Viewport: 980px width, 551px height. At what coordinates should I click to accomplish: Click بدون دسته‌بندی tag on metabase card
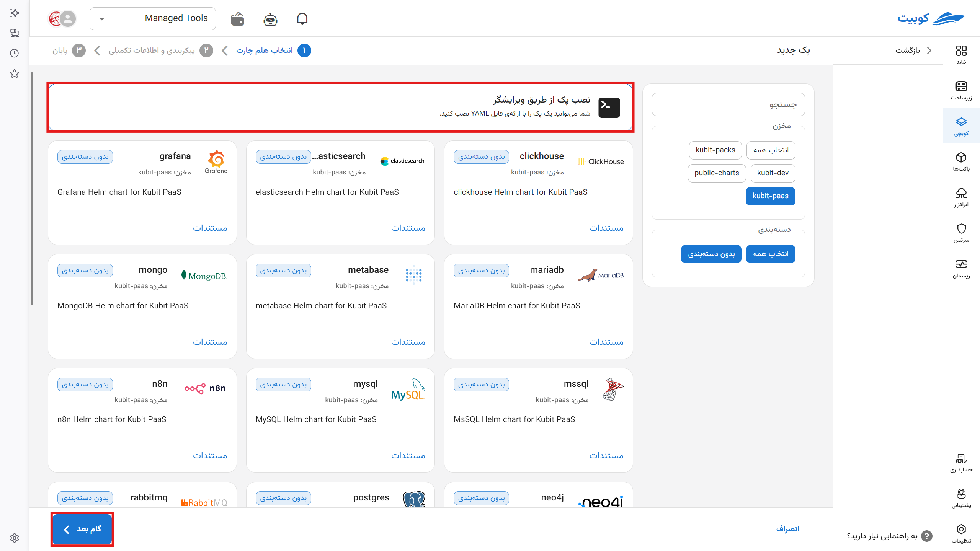click(283, 271)
